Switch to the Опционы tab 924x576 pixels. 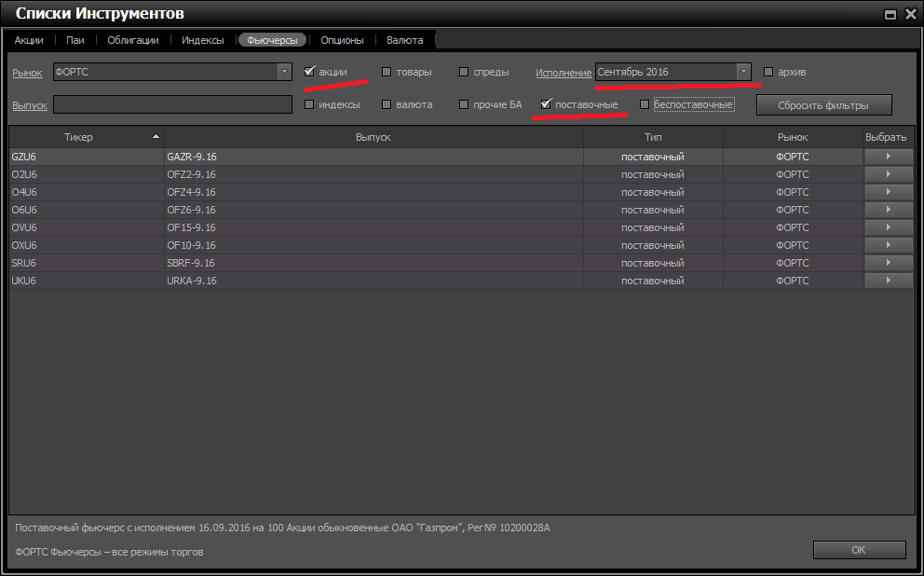click(x=342, y=40)
